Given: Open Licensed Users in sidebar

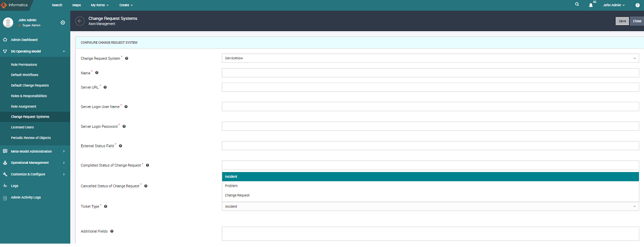Looking at the screenshot, I should pyautogui.click(x=22, y=127).
